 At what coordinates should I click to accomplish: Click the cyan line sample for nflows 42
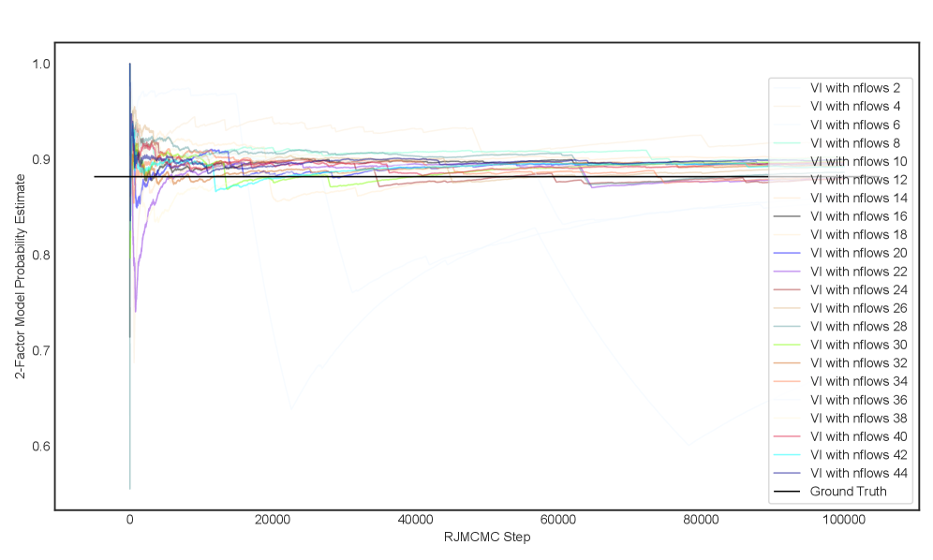(x=787, y=455)
